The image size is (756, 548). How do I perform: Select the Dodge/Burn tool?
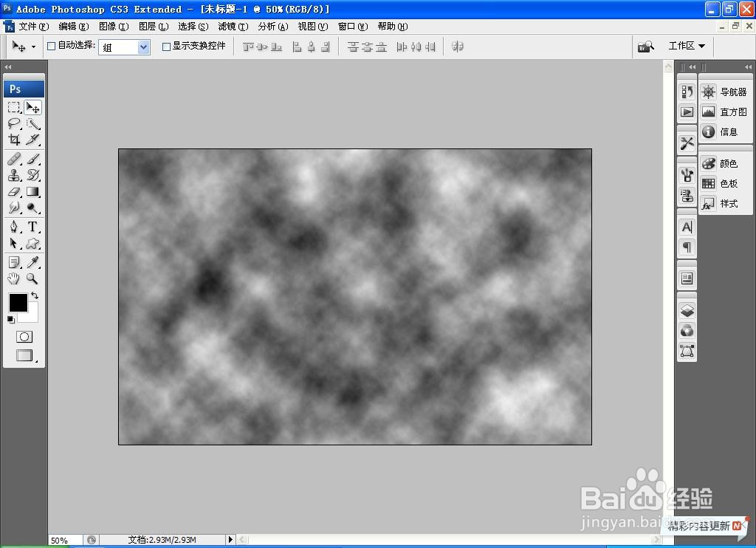pos(32,208)
